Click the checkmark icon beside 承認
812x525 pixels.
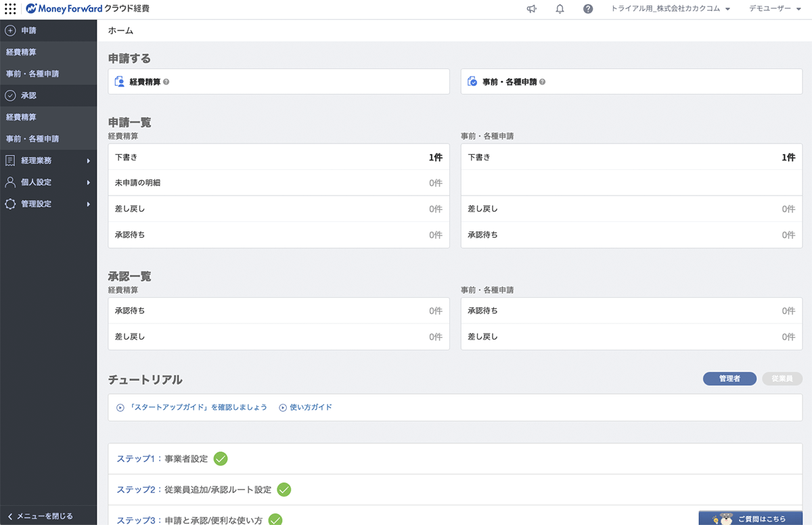click(10, 95)
